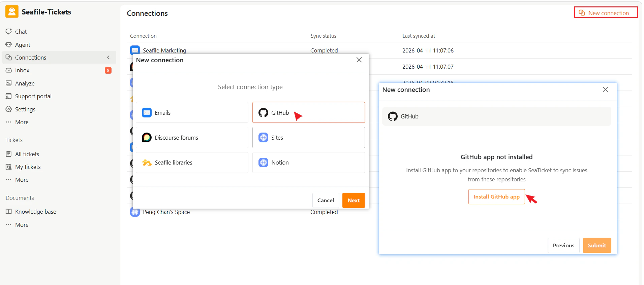
Task: Click the Discourse speech bubble icon
Action: 147,137
